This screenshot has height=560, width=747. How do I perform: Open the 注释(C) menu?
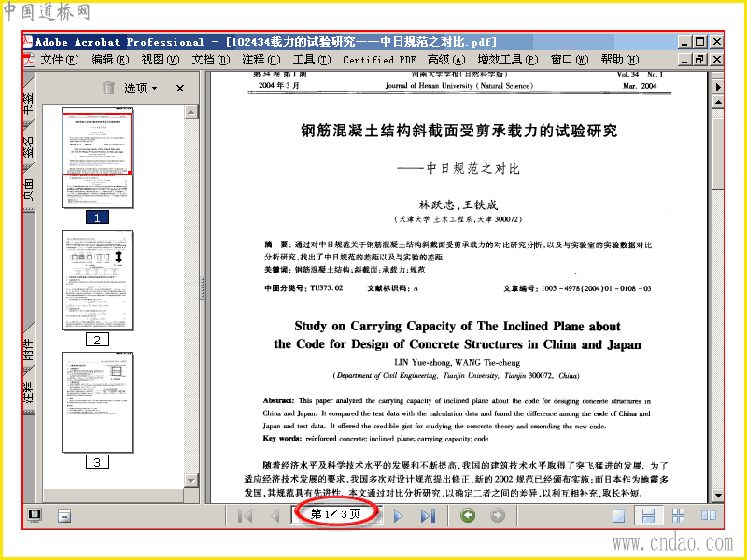pos(261,60)
